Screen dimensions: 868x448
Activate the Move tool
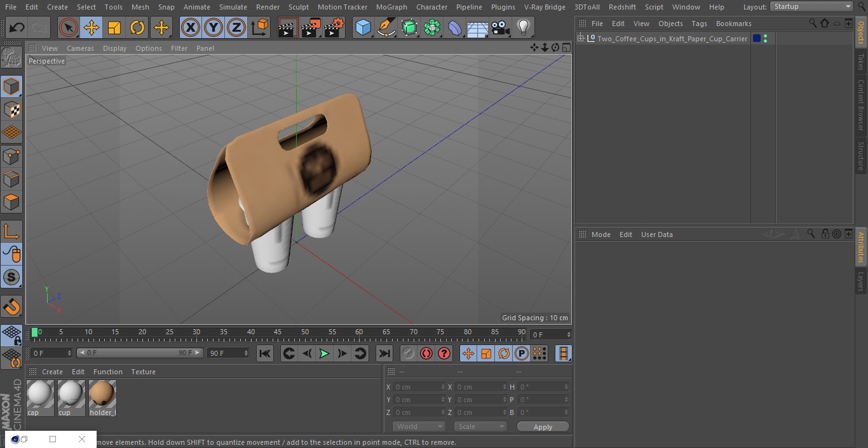pos(92,27)
